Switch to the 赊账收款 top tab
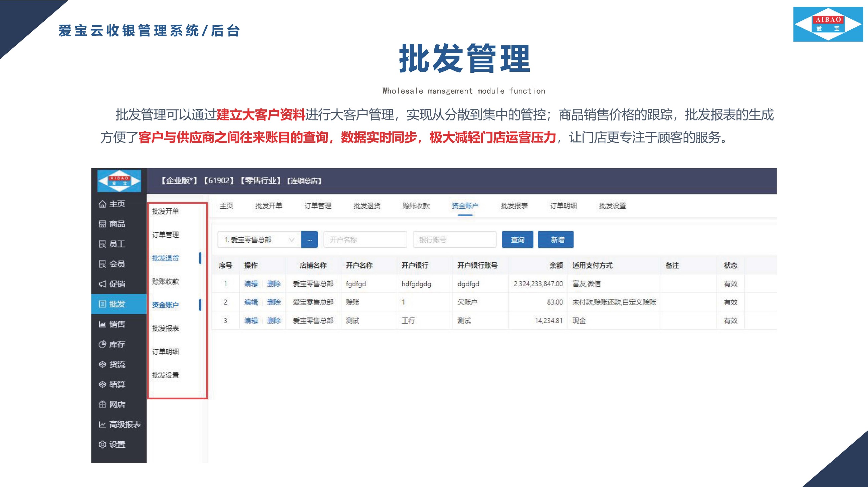The image size is (868, 487). [416, 205]
